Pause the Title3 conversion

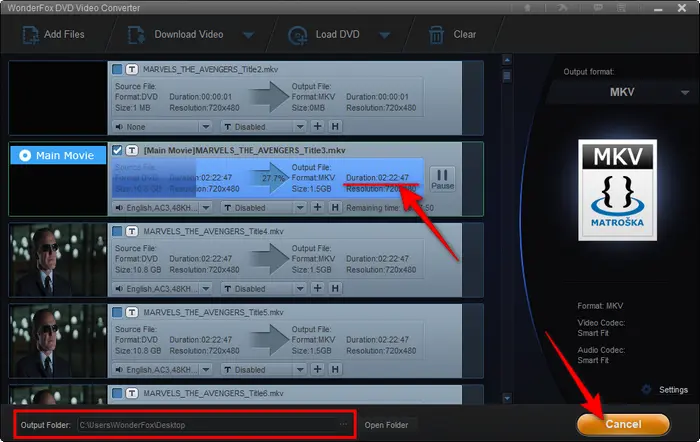pos(442,178)
